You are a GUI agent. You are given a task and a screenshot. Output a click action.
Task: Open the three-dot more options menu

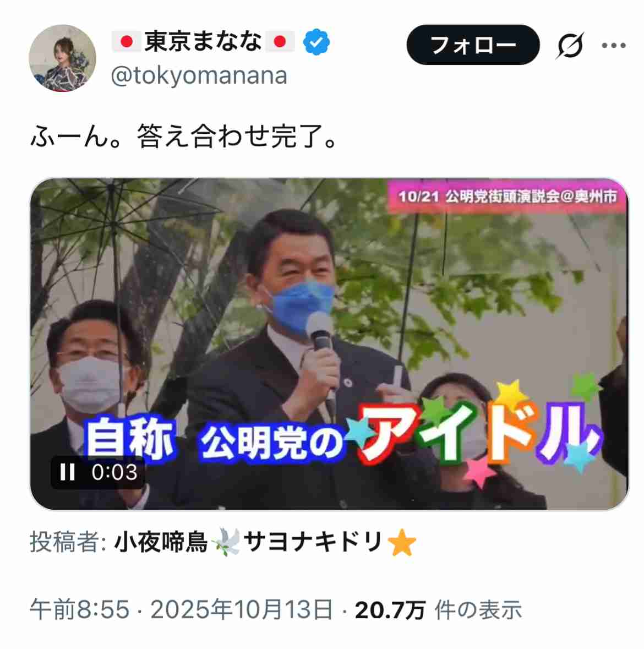tap(613, 45)
